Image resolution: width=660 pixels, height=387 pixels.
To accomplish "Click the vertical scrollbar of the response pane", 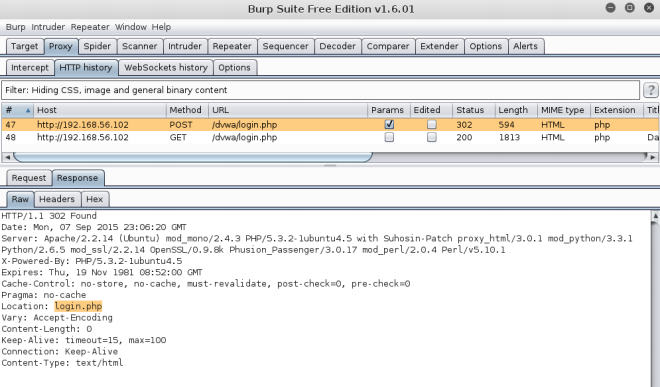I will point(655,299).
